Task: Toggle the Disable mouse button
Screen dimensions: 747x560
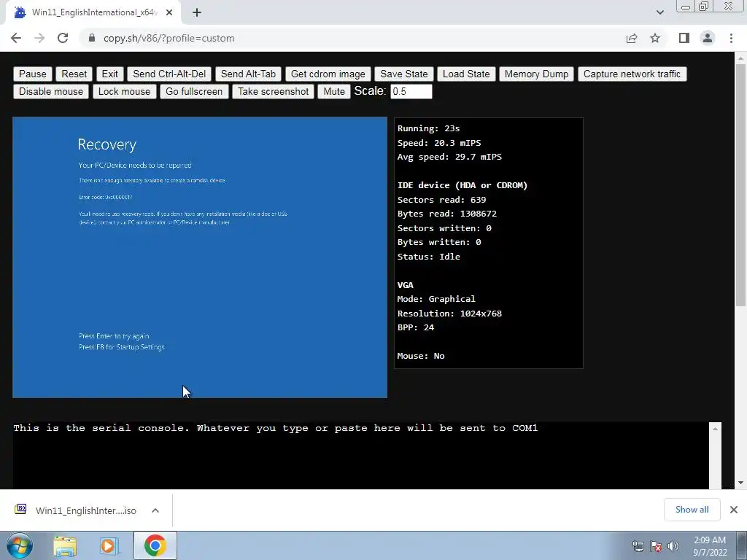Action: click(x=51, y=91)
